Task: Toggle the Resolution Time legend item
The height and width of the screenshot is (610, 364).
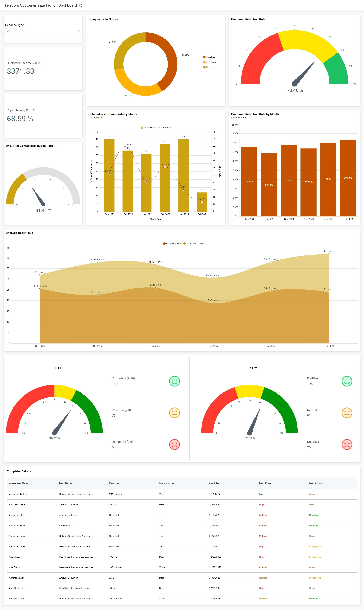Action: (193, 244)
